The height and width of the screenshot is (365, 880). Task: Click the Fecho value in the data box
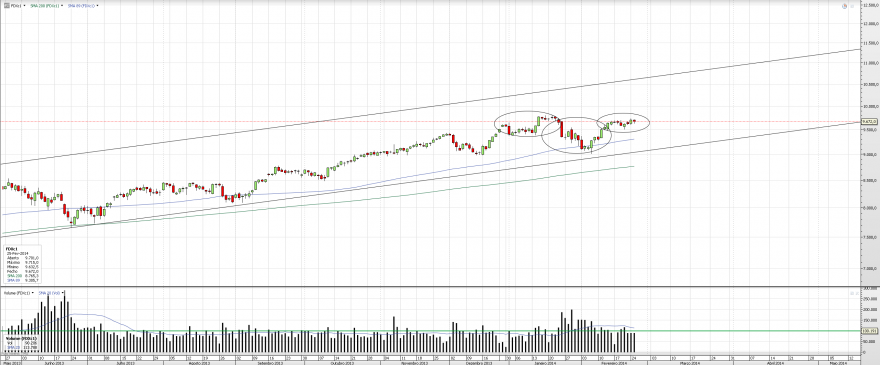click(x=32, y=271)
